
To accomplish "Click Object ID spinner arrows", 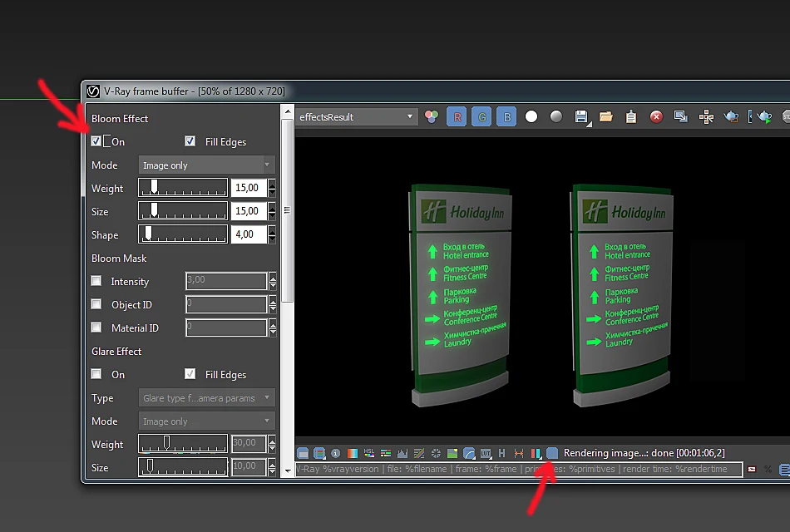I will tap(273, 304).
